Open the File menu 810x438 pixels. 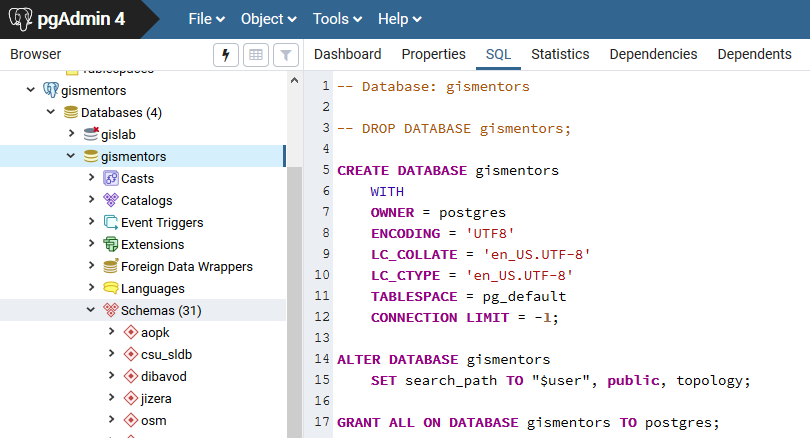tap(207, 19)
